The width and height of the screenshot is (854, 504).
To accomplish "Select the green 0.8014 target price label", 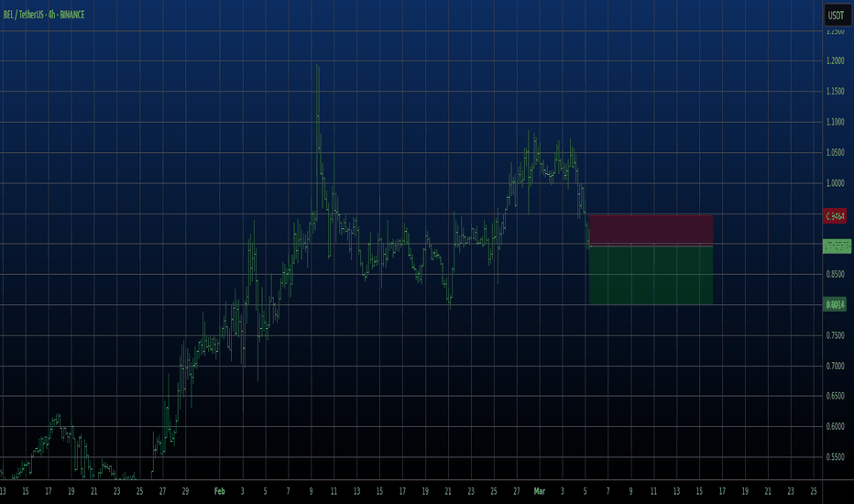I will click(x=835, y=304).
